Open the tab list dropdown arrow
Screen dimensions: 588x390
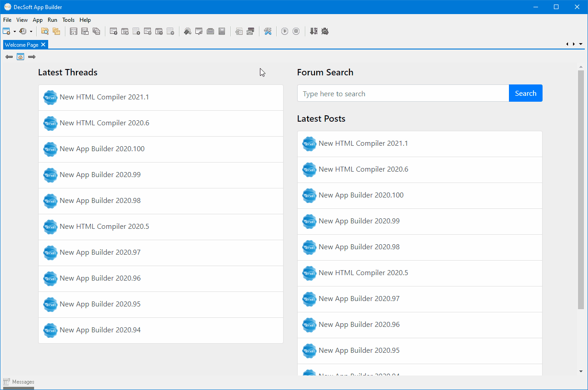[582, 44]
